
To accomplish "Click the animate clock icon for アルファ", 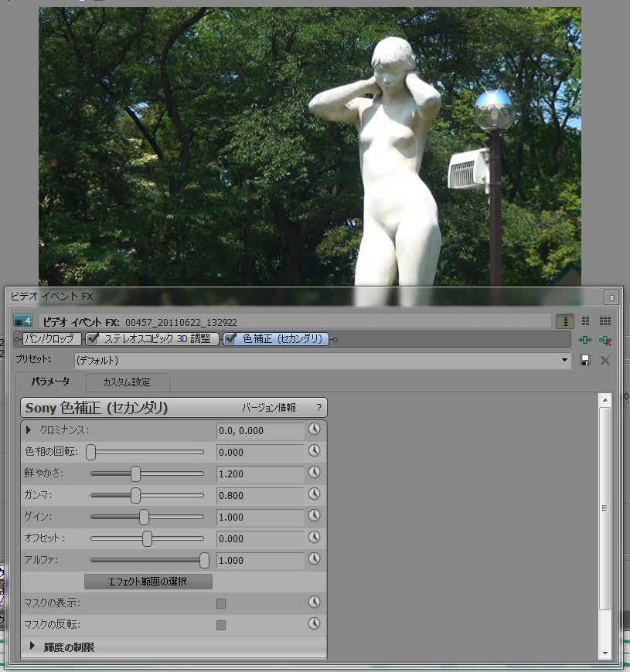I will 314,559.
